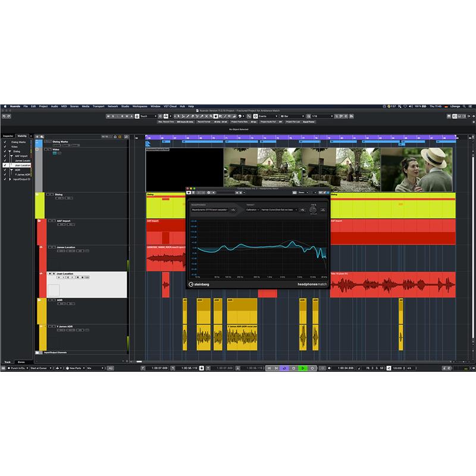Click the Play button in the transport
Screen dimensions: 476x476
(x=303, y=368)
